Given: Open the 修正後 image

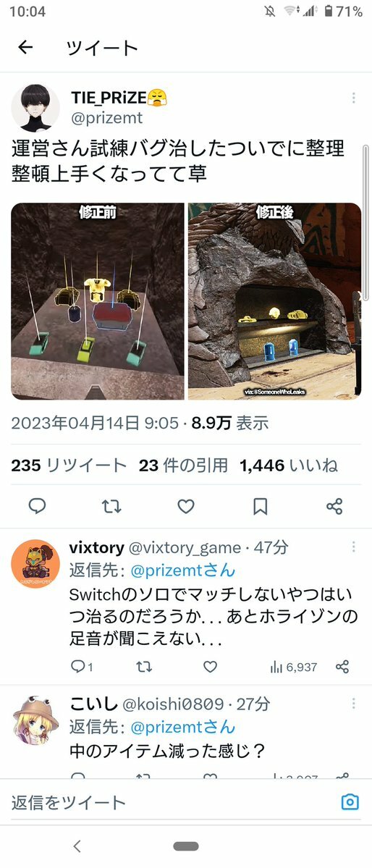Looking at the screenshot, I should click(x=274, y=301).
